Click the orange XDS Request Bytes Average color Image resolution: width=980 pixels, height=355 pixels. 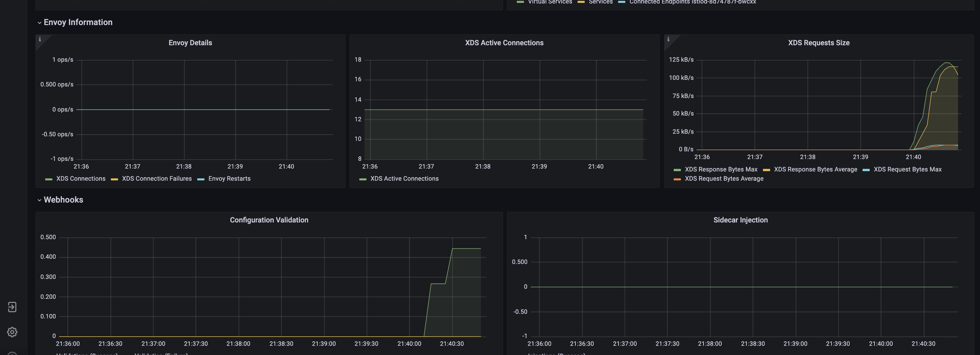pyautogui.click(x=677, y=179)
